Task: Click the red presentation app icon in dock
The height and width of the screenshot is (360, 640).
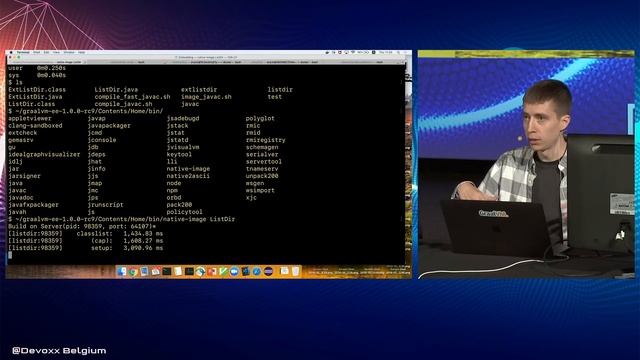Action: (211, 271)
